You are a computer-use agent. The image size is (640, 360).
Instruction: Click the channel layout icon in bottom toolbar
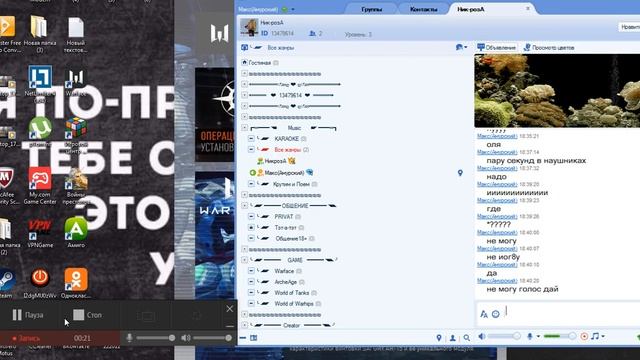pyautogui.click(x=253, y=338)
